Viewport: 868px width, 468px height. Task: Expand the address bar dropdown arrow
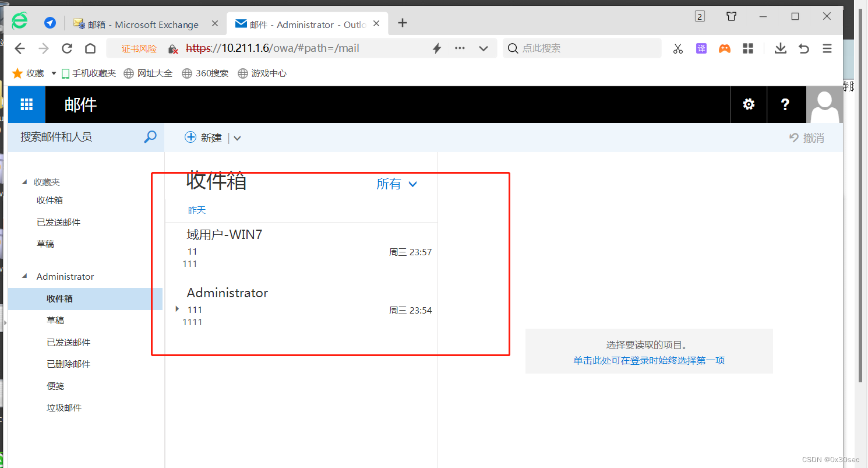[x=484, y=48]
